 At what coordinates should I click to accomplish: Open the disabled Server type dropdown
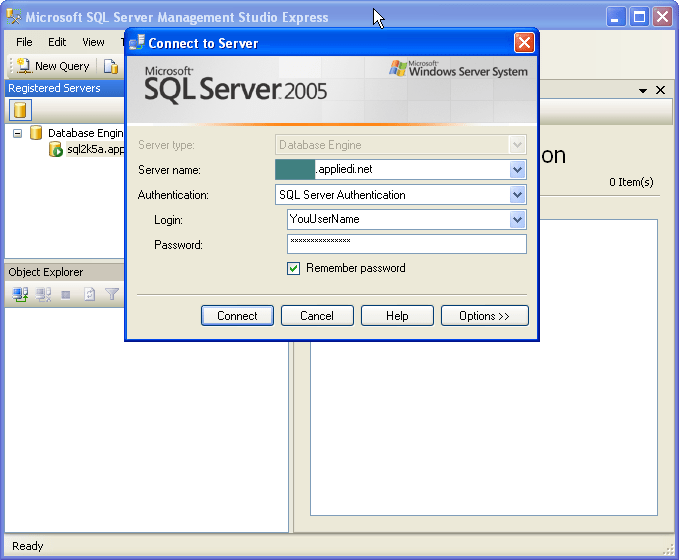point(517,145)
